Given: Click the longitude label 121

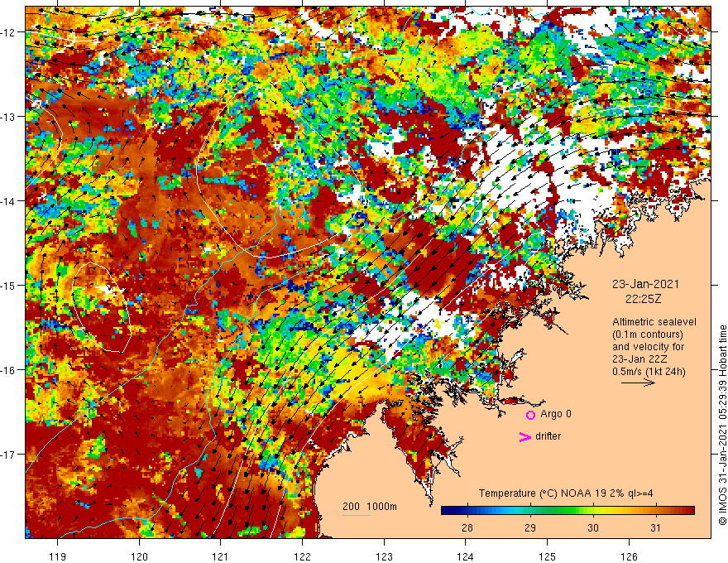Looking at the screenshot, I should [x=221, y=556].
